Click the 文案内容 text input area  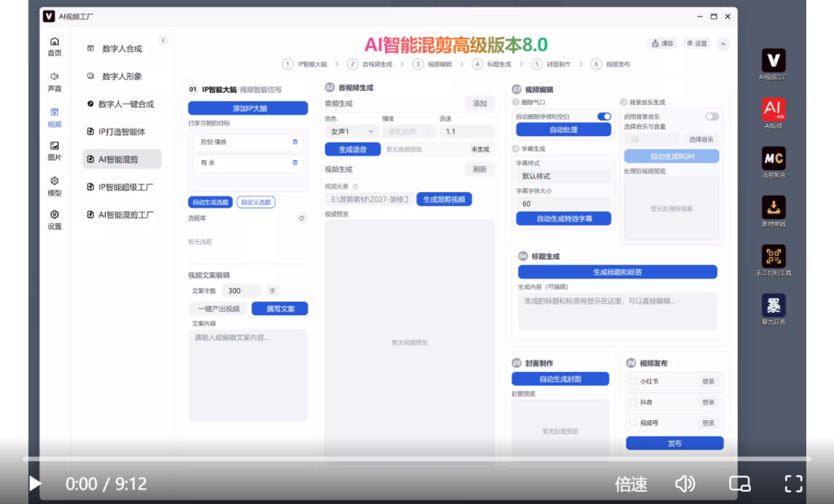(x=248, y=375)
